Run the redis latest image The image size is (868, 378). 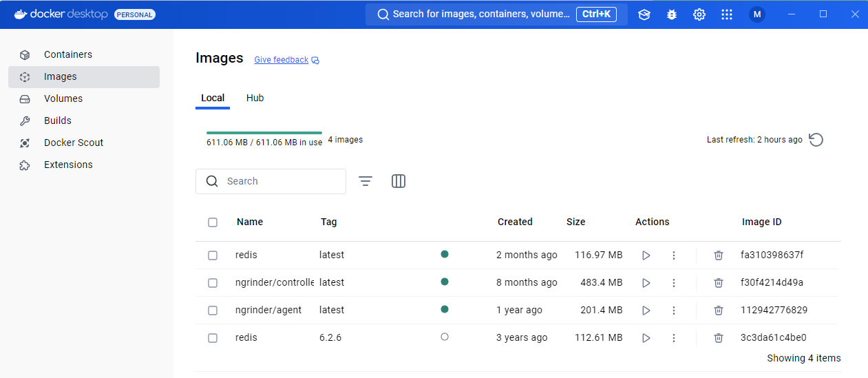[x=646, y=255]
